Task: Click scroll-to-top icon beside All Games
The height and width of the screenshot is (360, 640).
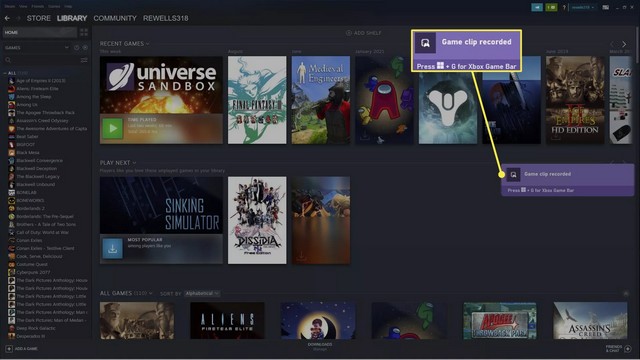Action: coord(626,293)
